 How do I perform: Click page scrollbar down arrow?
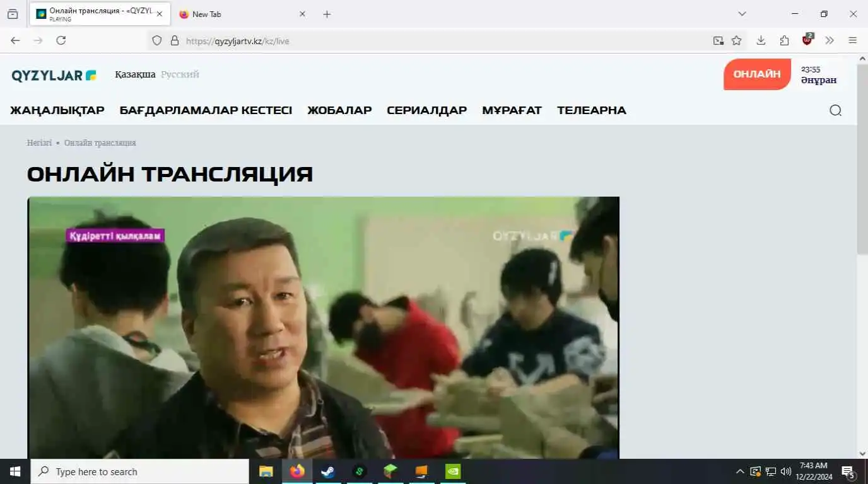[x=862, y=453]
